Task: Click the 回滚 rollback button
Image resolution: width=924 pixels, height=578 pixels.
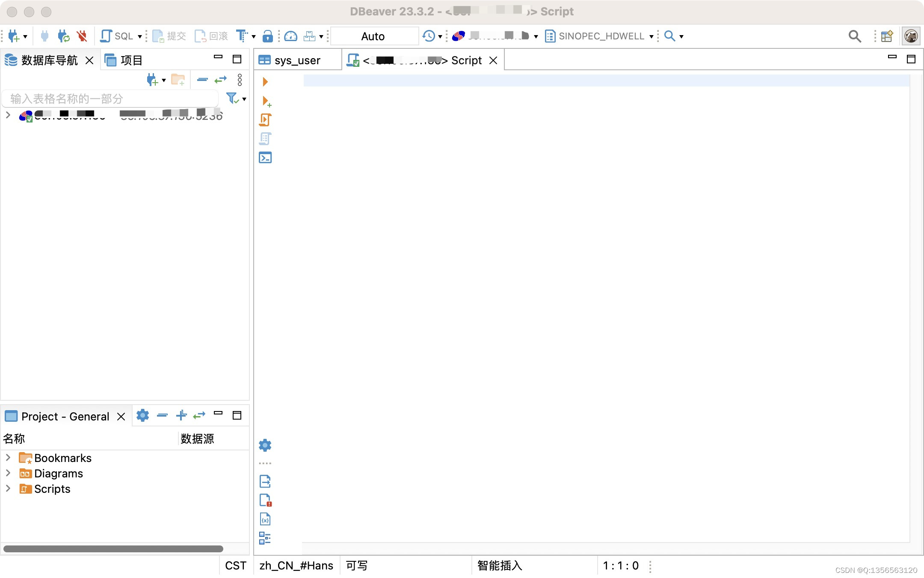Action: pyautogui.click(x=210, y=36)
